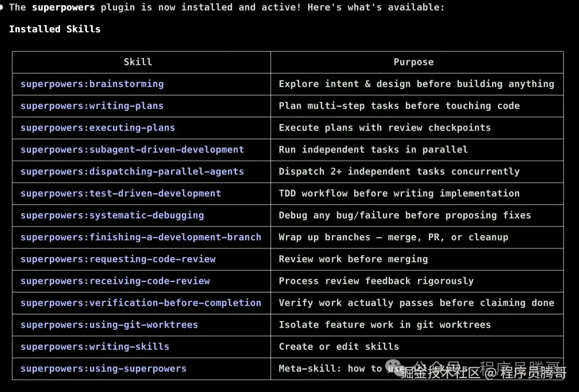This screenshot has height=392, width=579.
Task: Select superpowers:test-driven-development skill
Action: pyautogui.click(x=121, y=193)
